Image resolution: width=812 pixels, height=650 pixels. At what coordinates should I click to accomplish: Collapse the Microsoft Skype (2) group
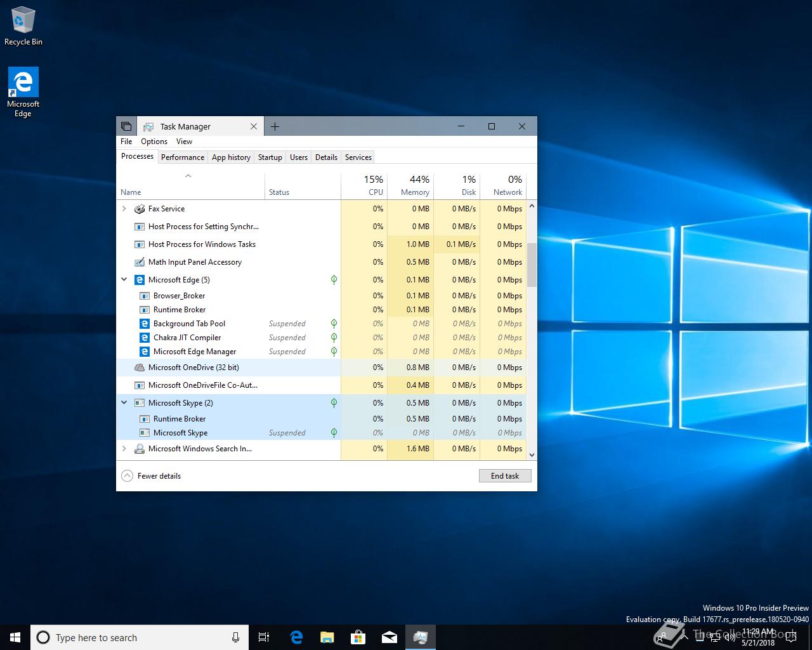pyautogui.click(x=124, y=403)
